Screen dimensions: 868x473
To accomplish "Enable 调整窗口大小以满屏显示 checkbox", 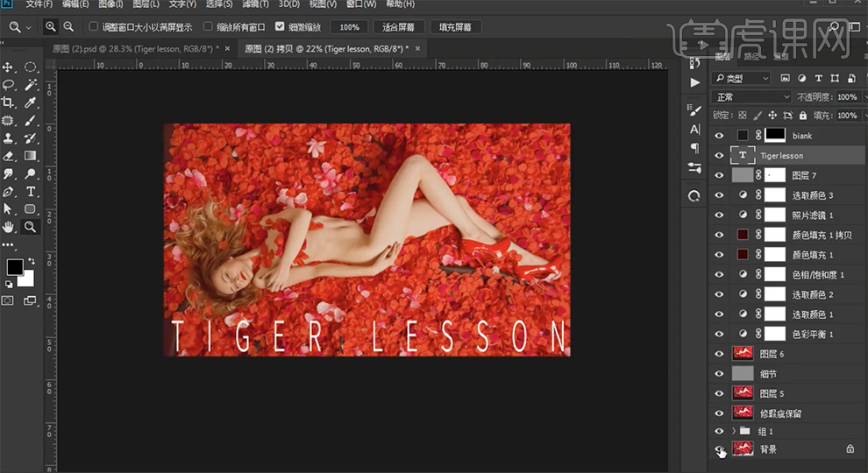I will point(94,27).
